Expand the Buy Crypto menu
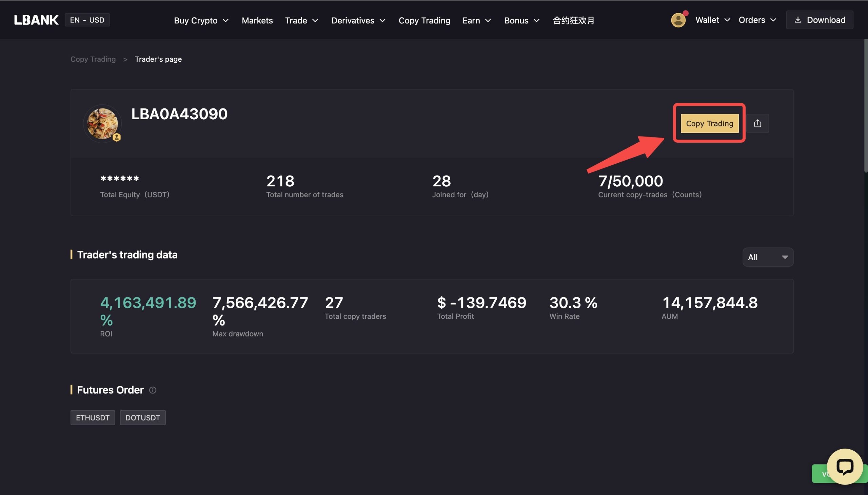Image resolution: width=868 pixels, height=495 pixels. coord(201,20)
